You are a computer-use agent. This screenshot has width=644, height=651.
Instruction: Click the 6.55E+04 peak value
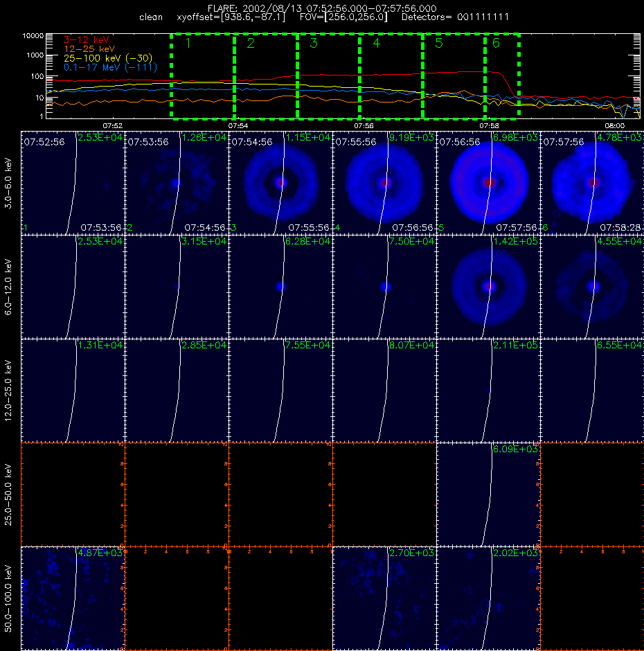(x=619, y=345)
